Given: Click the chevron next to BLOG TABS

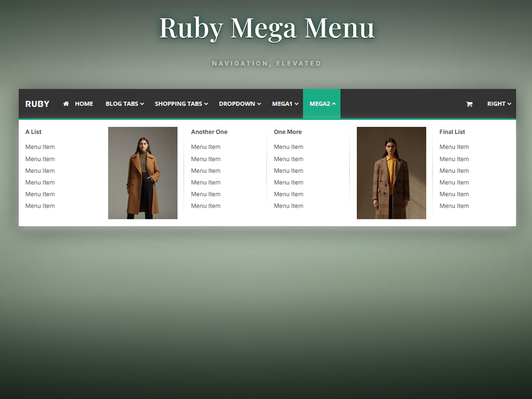Looking at the screenshot, I should click(x=142, y=104).
